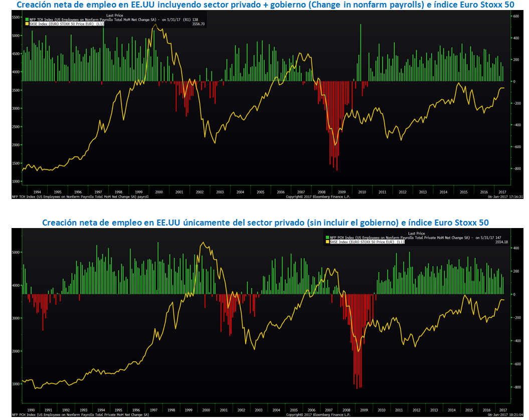This screenshot has width=529, height=420.
Task: Select the highlighted SX5E Index entry in the NFP PCH legend
Action: coord(367,242)
